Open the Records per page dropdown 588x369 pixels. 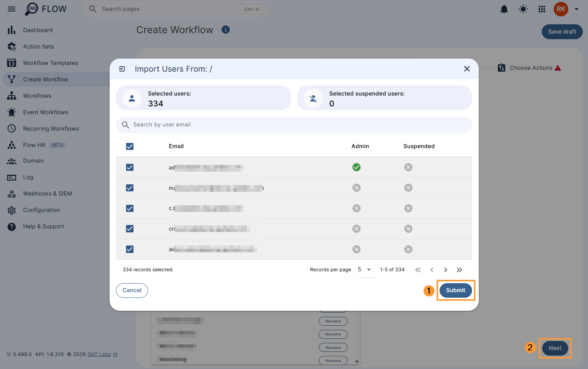[365, 270]
